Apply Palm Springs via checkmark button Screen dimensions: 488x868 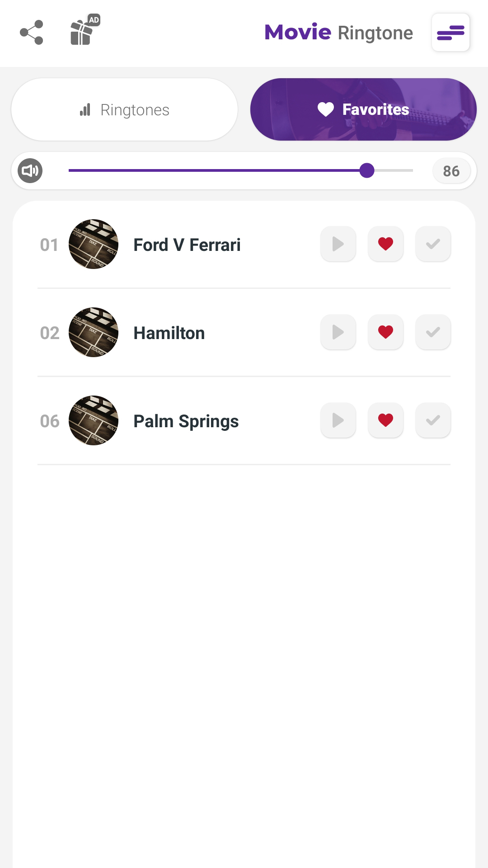[x=433, y=420]
